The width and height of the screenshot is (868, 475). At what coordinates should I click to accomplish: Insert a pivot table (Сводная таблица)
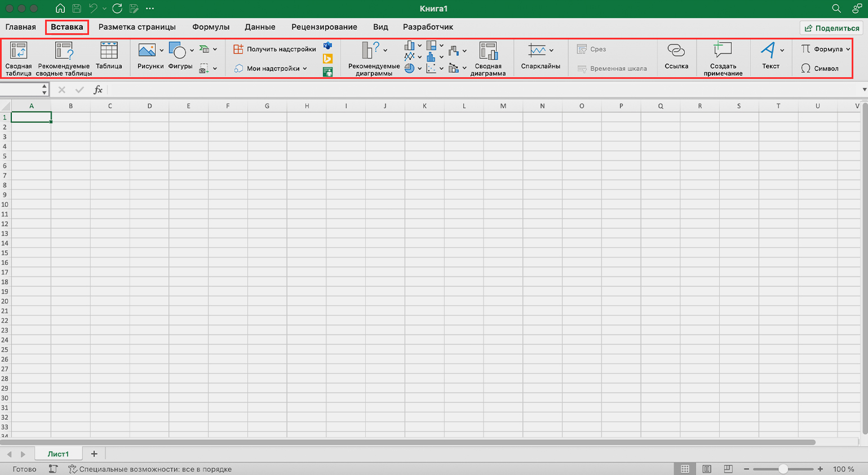click(x=19, y=58)
